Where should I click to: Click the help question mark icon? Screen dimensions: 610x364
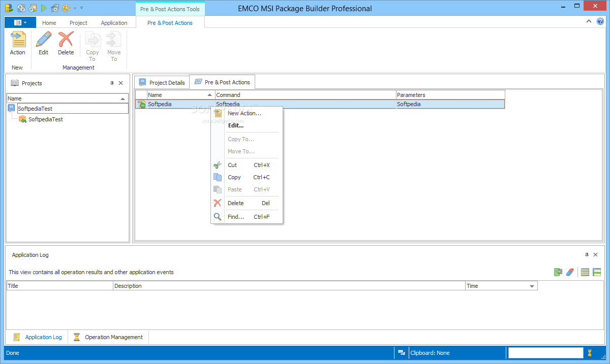tap(600, 21)
